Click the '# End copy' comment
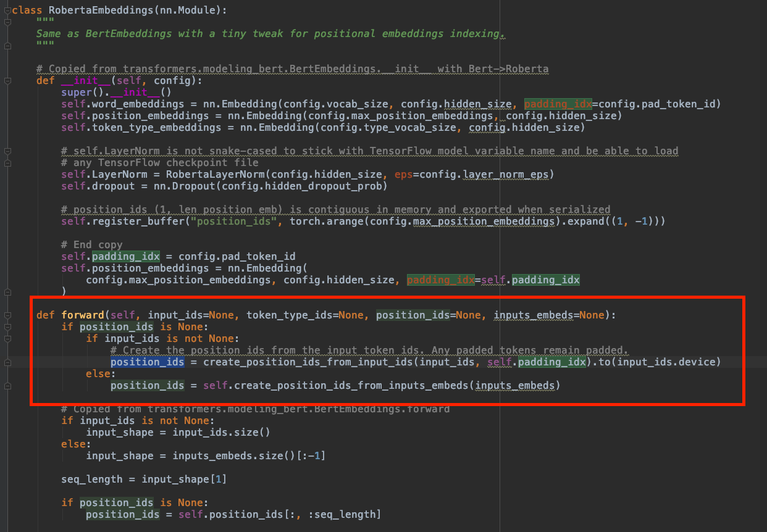 92,245
